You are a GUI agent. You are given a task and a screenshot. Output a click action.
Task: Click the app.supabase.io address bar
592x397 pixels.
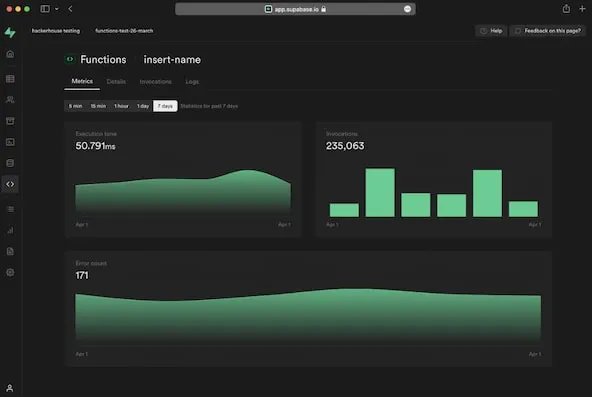[295, 9]
